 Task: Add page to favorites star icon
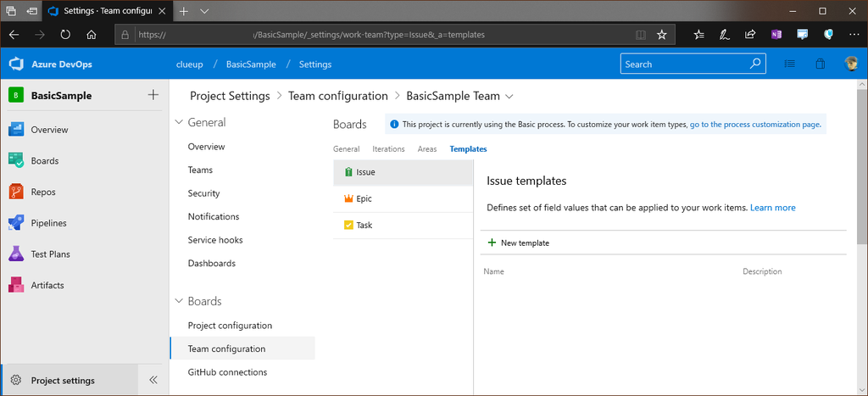[x=661, y=34]
